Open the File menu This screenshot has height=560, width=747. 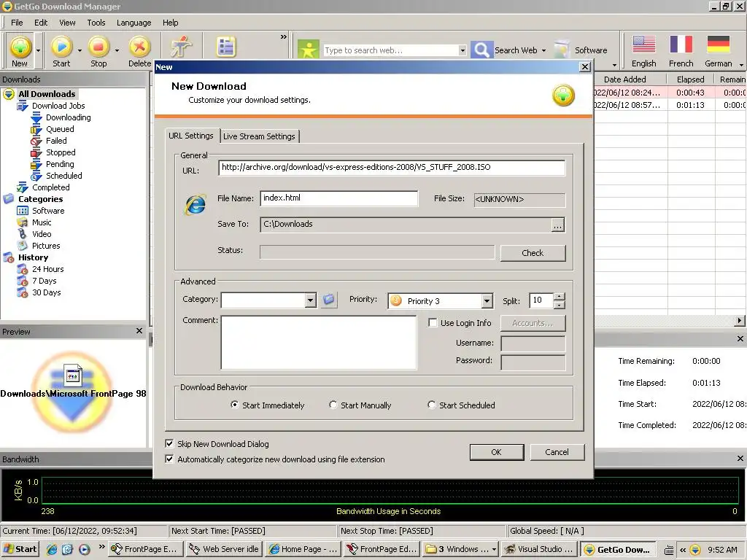(17, 23)
